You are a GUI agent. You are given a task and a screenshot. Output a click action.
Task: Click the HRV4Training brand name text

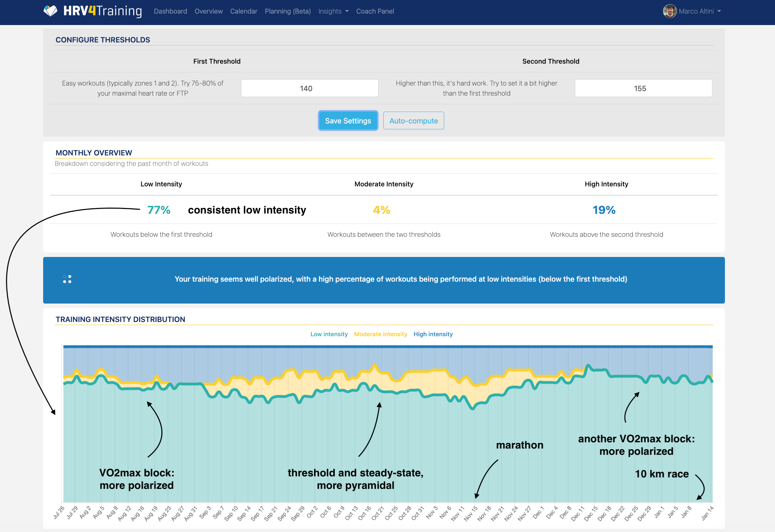(x=103, y=11)
